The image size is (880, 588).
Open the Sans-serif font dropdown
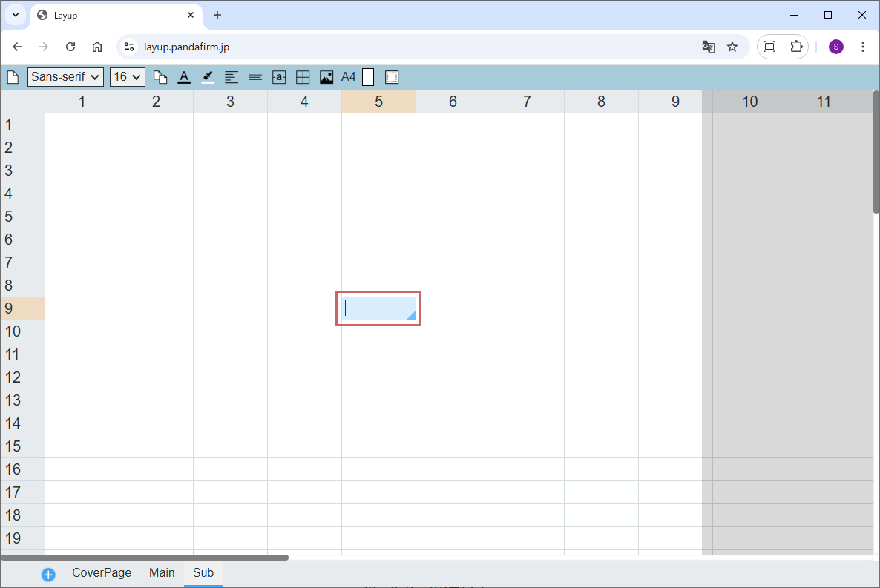coord(65,77)
